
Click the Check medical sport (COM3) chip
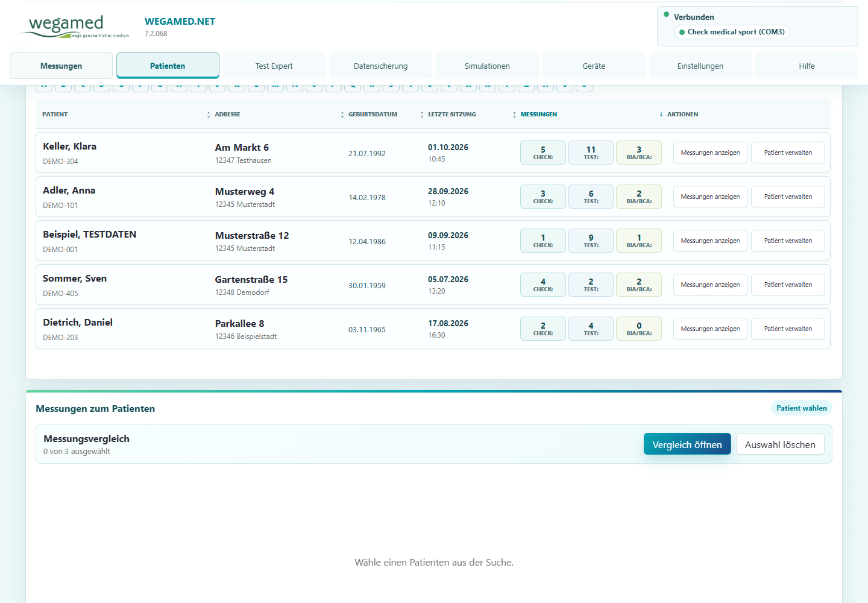pos(732,32)
